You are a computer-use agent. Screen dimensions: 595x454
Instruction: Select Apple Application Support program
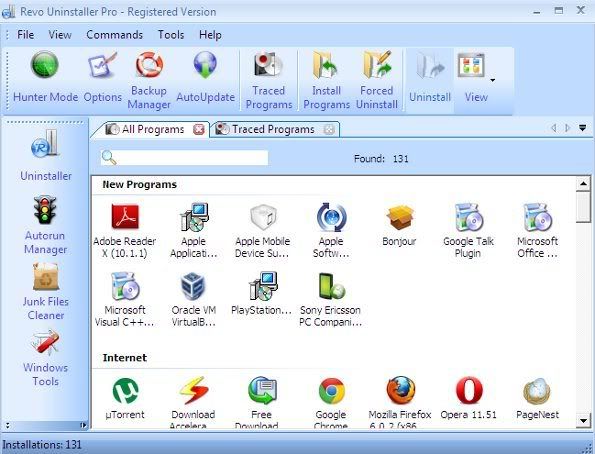tap(194, 231)
